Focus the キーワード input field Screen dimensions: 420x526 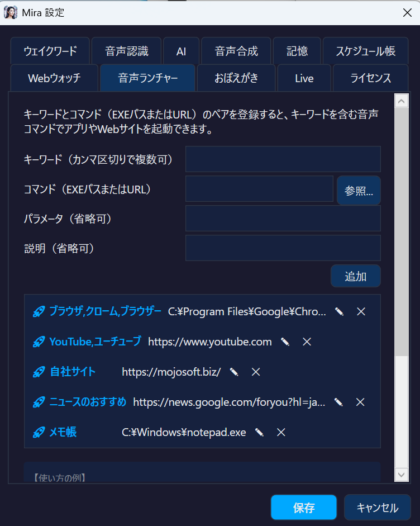(283, 159)
